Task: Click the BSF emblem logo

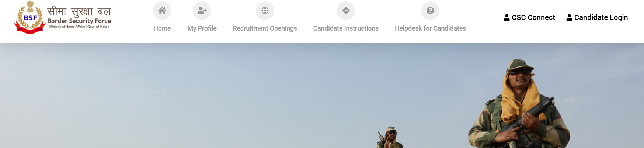Action: pos(30,18)
